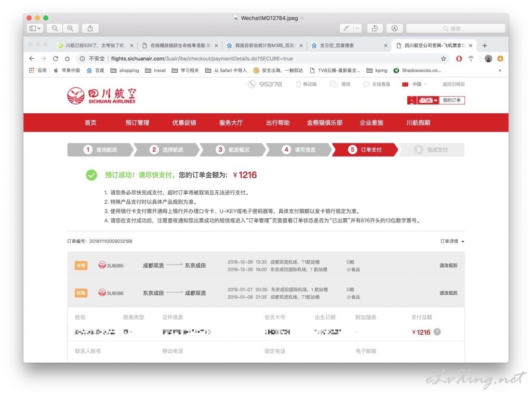This screenshot has width=532, height=396.
Task: Open the 服务大厅 navigation menu
Action: (x=231, y=123)
